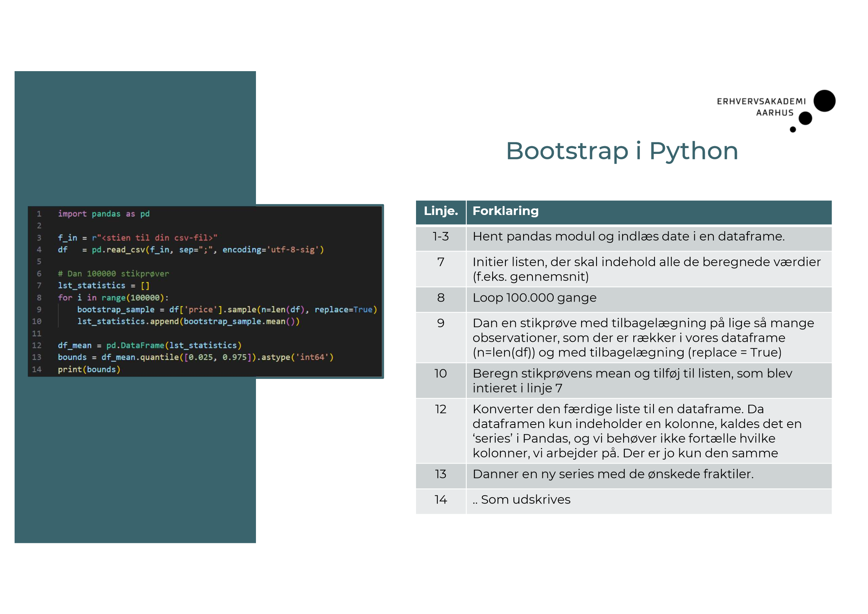Click pd.read_csv code line
Image resolution: width=868 pixels, height=614 pixels.
click(x=191, y=250)
